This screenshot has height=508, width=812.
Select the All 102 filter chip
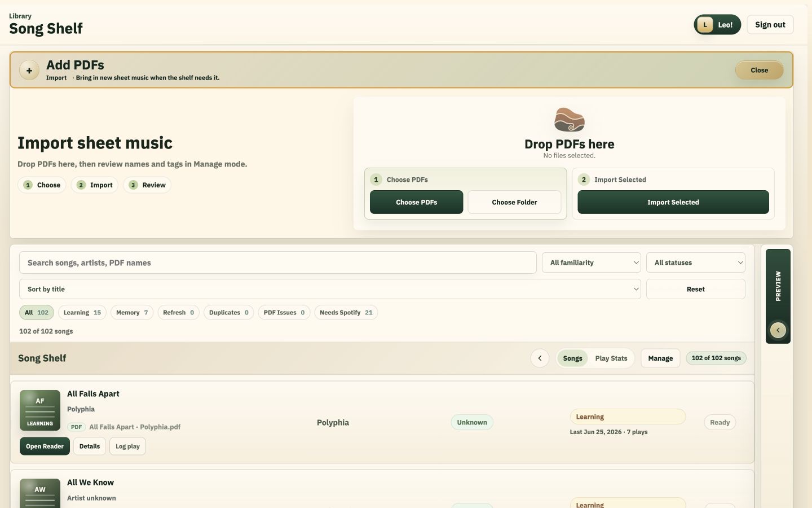(37, 313)
